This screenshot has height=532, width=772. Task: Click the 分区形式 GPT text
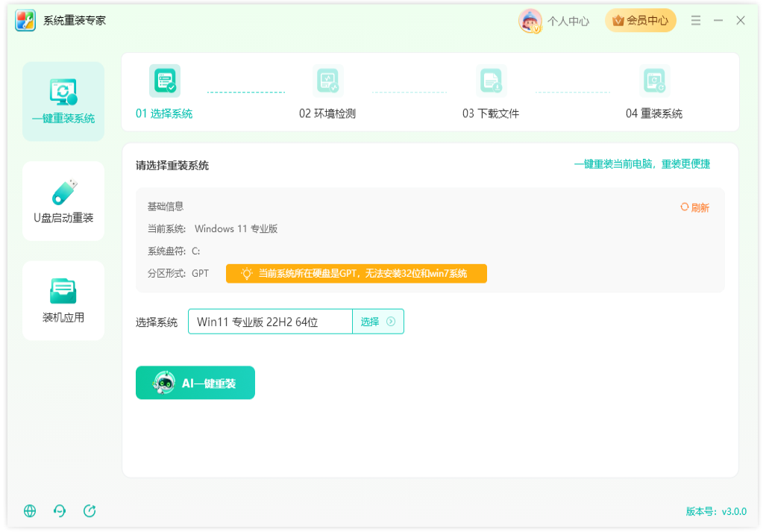[178, 273]
